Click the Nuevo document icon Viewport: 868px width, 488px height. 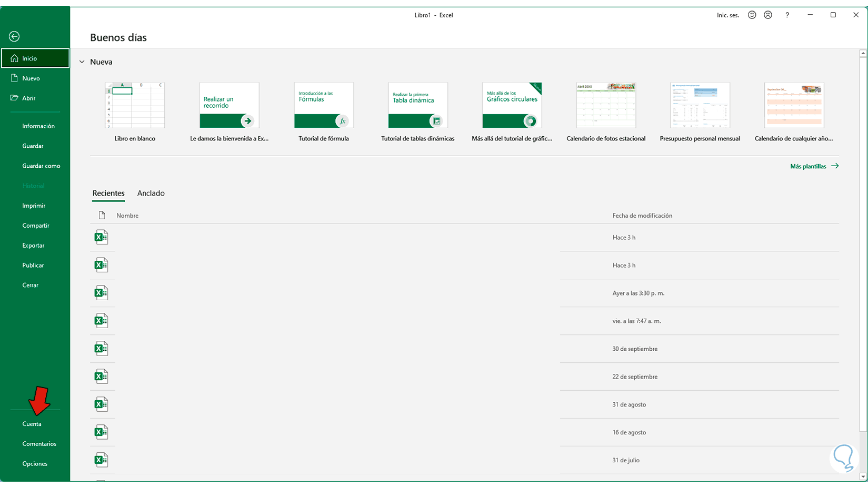coord(14,78)
